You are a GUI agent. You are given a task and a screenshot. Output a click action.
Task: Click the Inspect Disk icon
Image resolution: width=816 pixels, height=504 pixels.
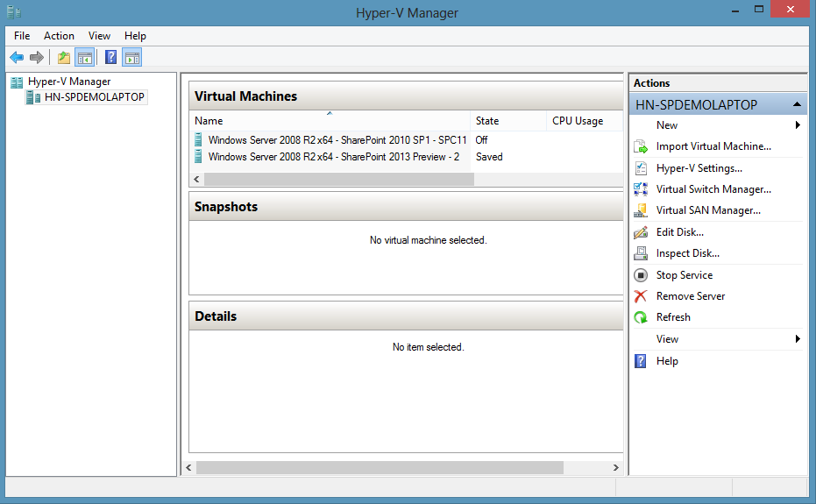(641, 253)
